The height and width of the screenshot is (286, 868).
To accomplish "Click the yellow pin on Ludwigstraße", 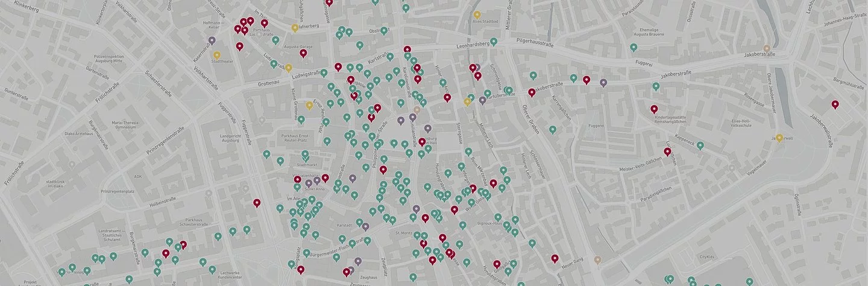I will click(x=288, y=68).
